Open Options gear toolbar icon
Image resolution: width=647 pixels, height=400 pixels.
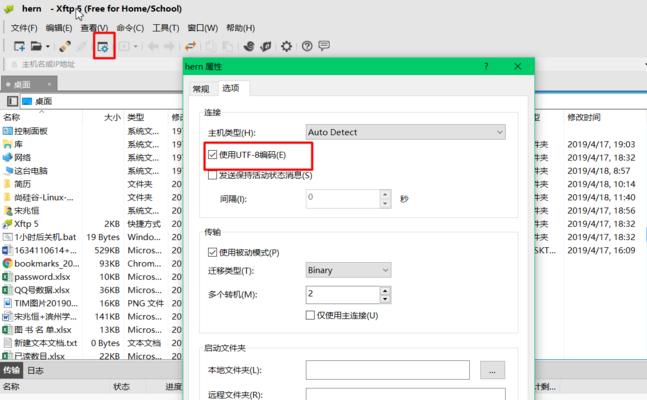click(x=286, y=46)
